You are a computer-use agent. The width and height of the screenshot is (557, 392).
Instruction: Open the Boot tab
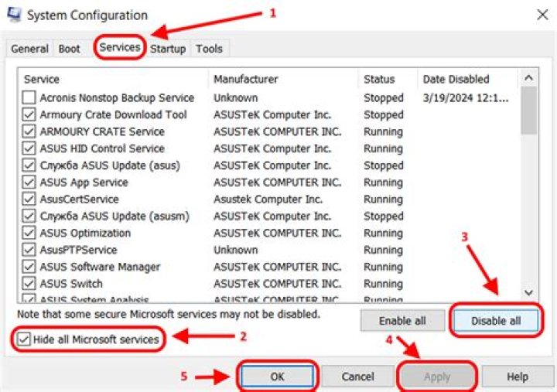[x=69, y=49]
